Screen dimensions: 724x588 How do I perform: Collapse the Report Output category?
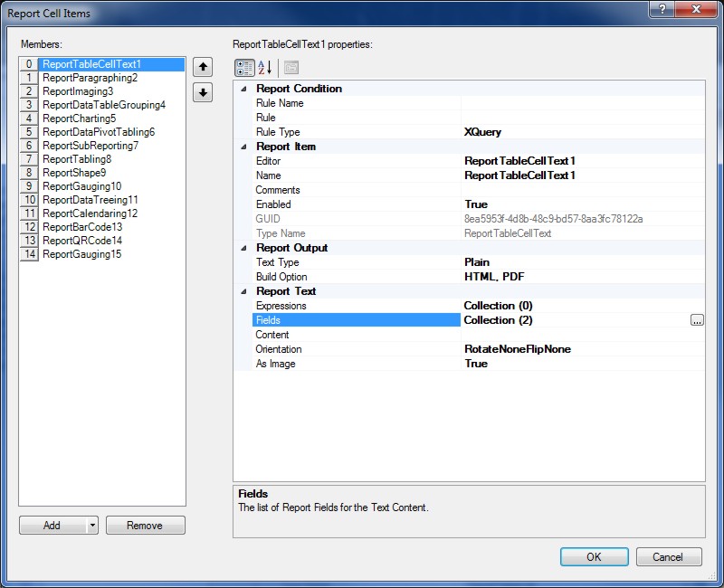[x=243, y=248]
